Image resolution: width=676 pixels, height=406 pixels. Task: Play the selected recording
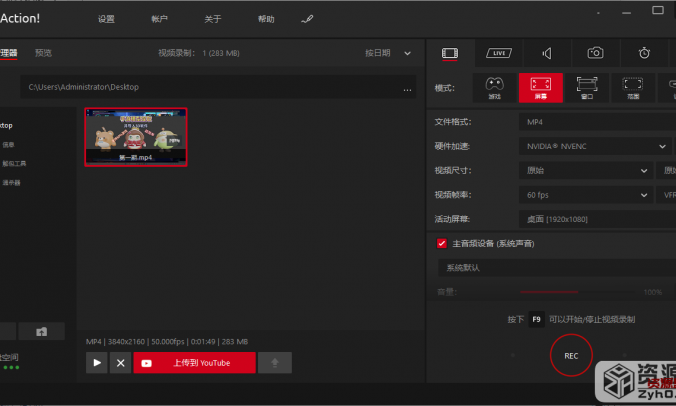(x=97, y=363)
